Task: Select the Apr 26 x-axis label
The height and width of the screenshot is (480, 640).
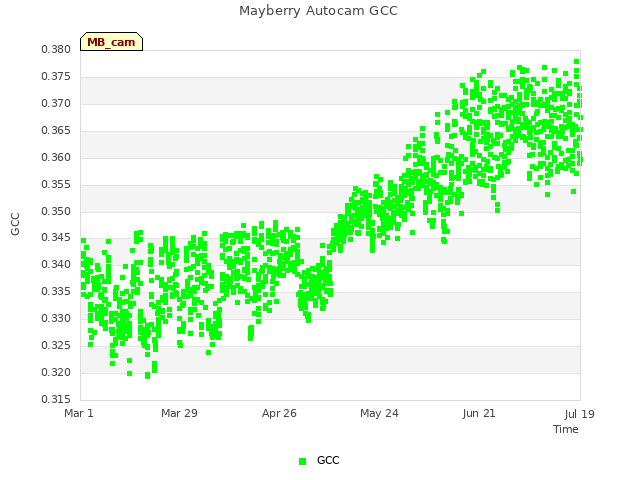Action: (x=279, y=413)
